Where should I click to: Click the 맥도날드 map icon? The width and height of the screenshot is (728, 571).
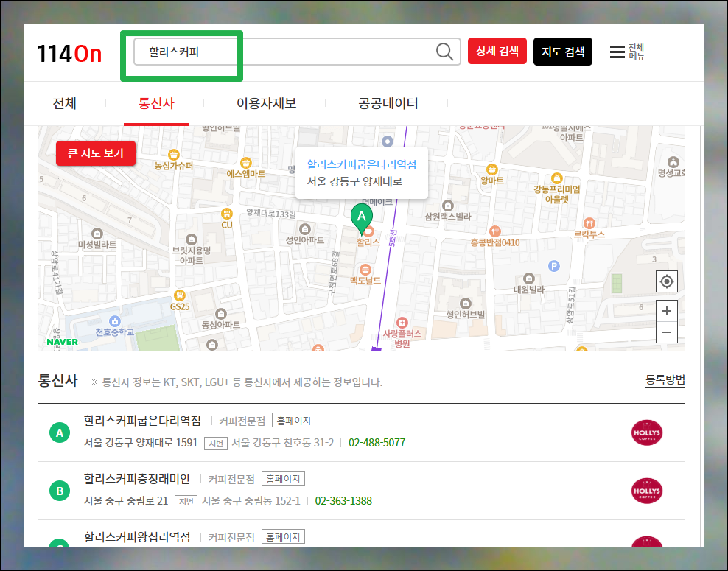coord(365,270)
